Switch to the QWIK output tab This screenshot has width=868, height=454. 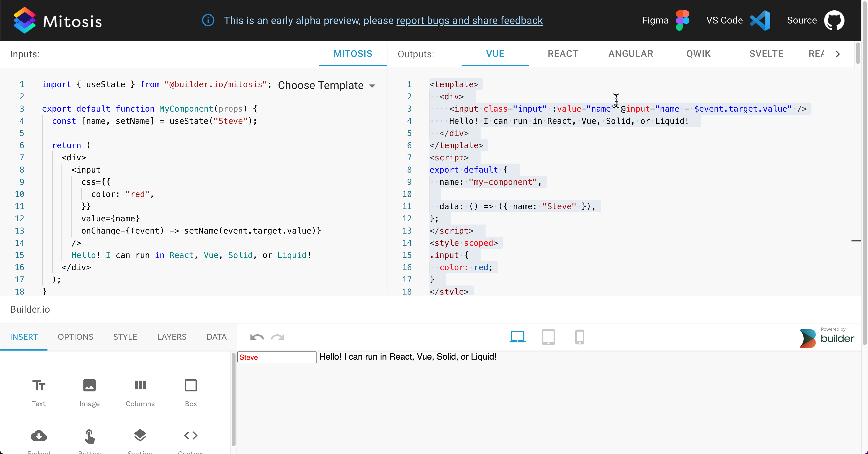(x=698, y=54)
